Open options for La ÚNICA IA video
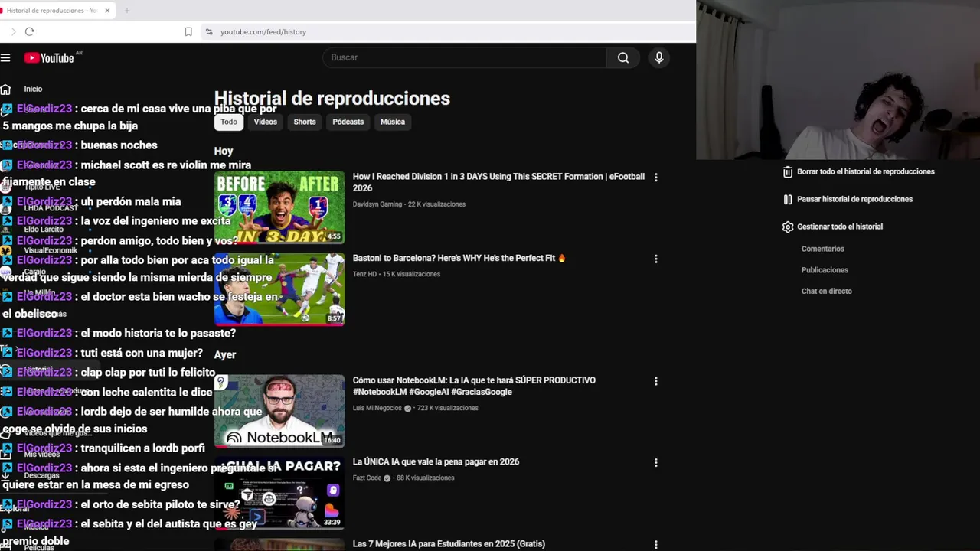This screenshot has width=980, height=551. (655, 462)
